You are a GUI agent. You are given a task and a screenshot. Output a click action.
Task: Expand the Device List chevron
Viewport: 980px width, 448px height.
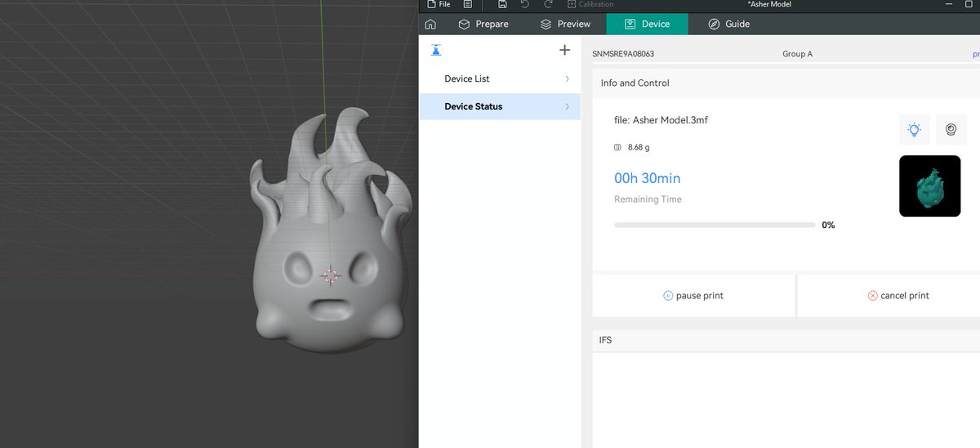coord(567,78)
